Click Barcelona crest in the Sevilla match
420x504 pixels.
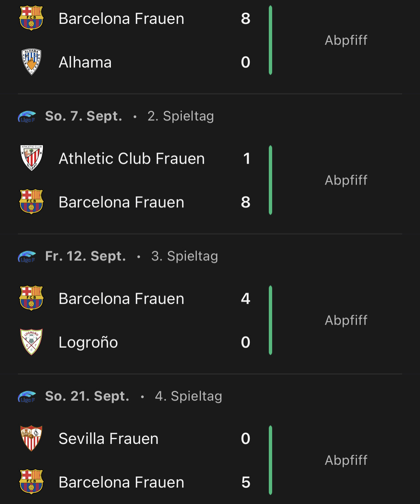[31, 482]
